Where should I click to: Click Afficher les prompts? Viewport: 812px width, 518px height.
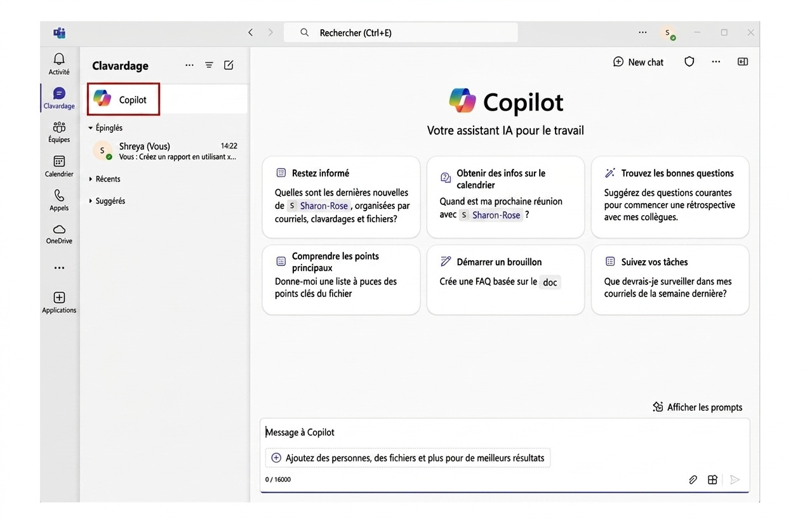(697, 407)
